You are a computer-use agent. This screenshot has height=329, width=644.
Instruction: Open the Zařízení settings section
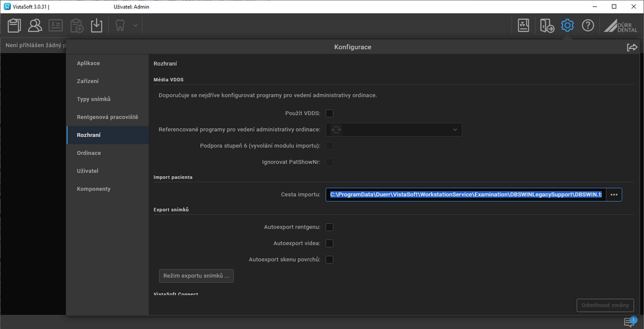point(108,82)
